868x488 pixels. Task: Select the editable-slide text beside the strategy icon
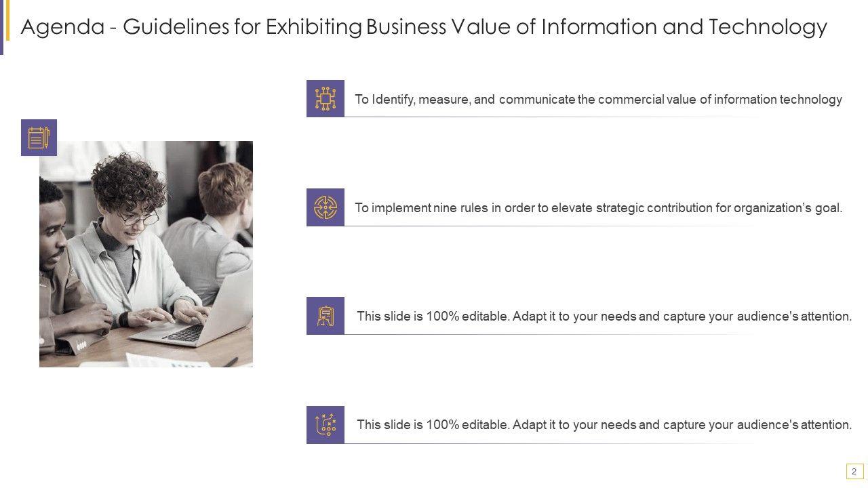pyautogui.click(x=604, y=425)
